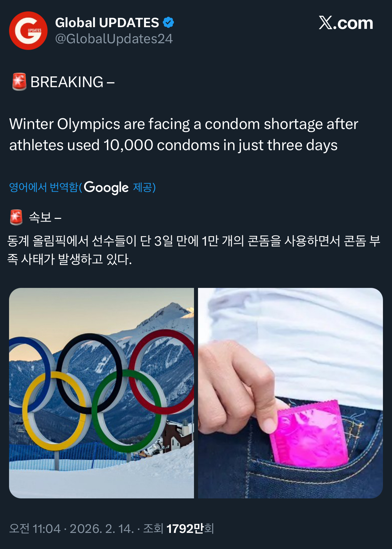Viewport: 392px width, 549px height.
Task: Open the Global UPDATES display name
Action: pos(107,22)
